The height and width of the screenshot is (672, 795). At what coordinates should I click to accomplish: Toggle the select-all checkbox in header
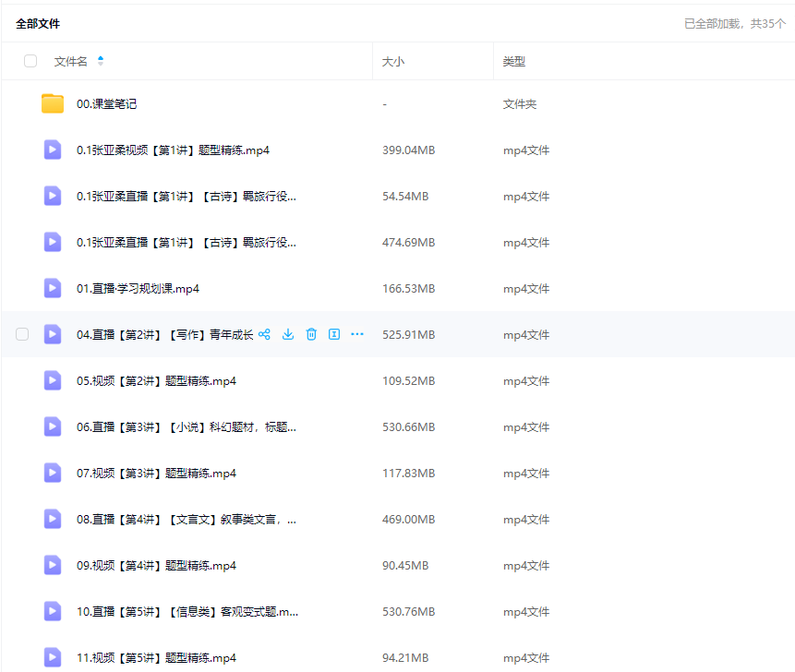point(30,61)
